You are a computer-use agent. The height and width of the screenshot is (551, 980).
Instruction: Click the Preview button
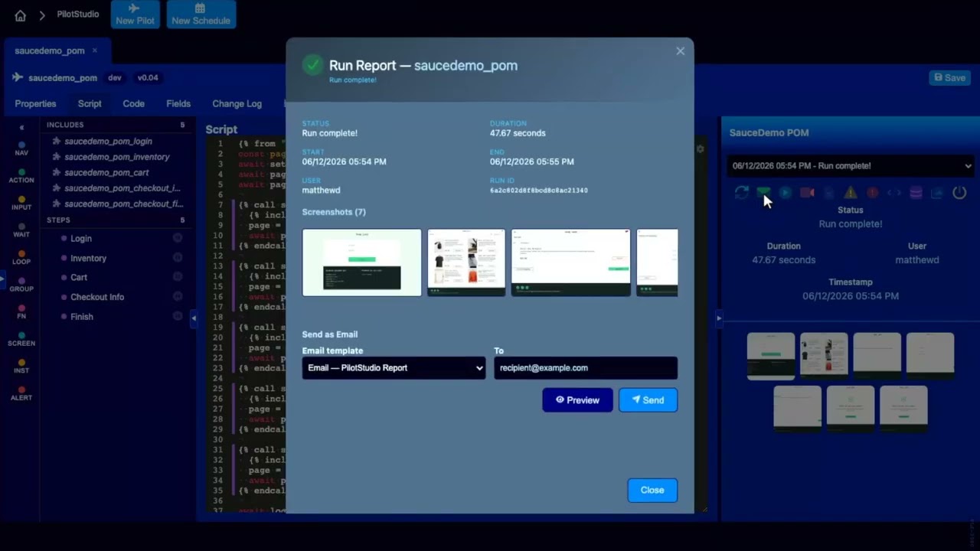click(577, 400)
